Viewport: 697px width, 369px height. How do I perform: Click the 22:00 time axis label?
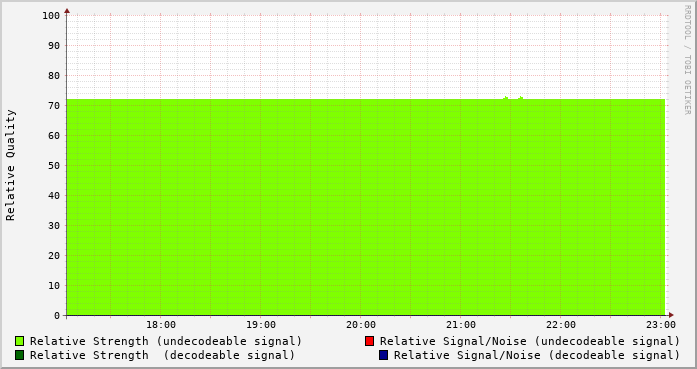click(561, 325)
